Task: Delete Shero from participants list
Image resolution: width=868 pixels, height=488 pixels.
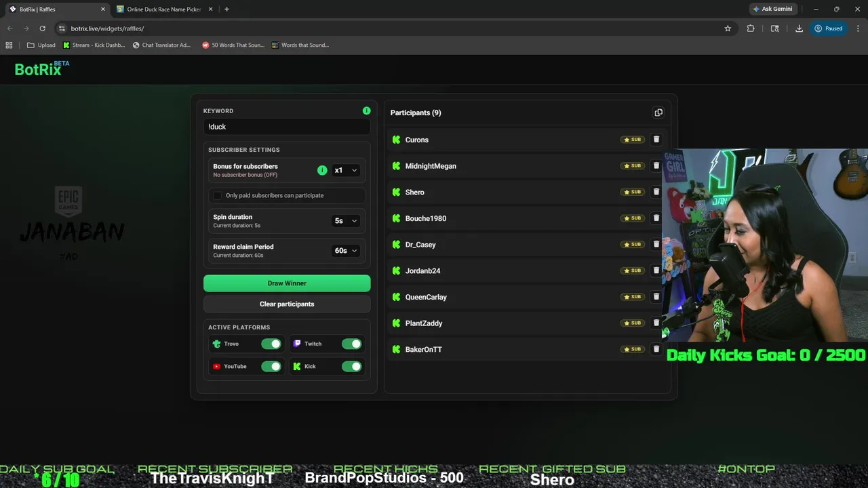Action: [x=656, y=192]
